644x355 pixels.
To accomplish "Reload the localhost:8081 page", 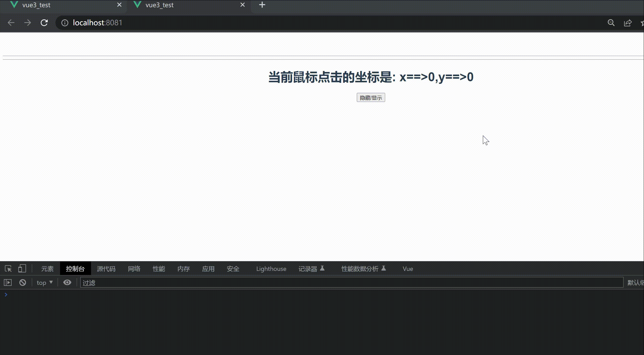I will (44, 23).
